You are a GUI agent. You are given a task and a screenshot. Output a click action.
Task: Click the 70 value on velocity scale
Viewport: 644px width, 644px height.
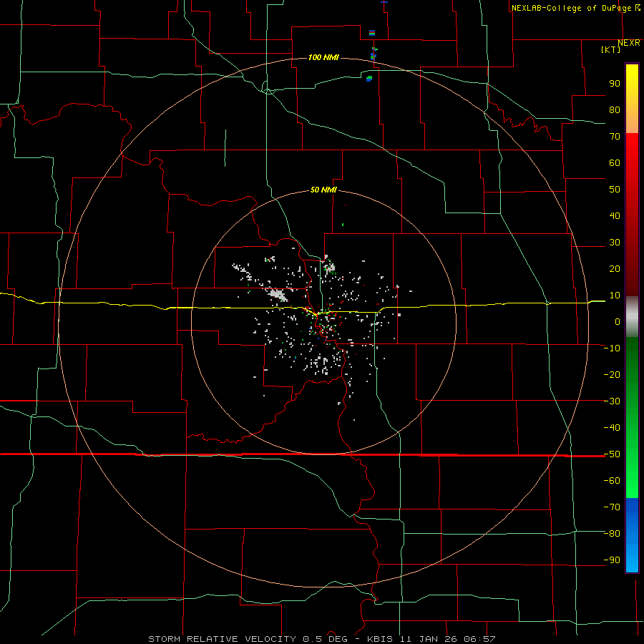pyautogui.click(x=615, y=137)
